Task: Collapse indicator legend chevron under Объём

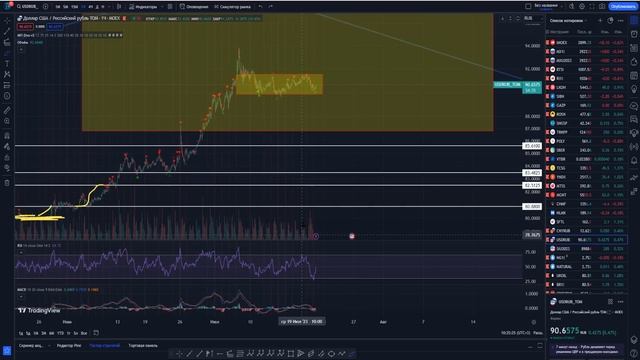Action: click(x=21, y=49)
